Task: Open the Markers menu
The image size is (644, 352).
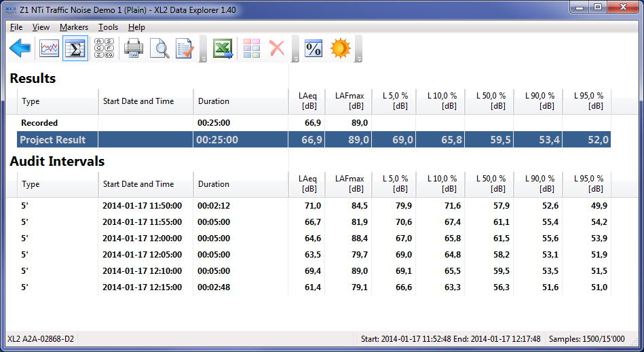Action: tap(74, 27)
